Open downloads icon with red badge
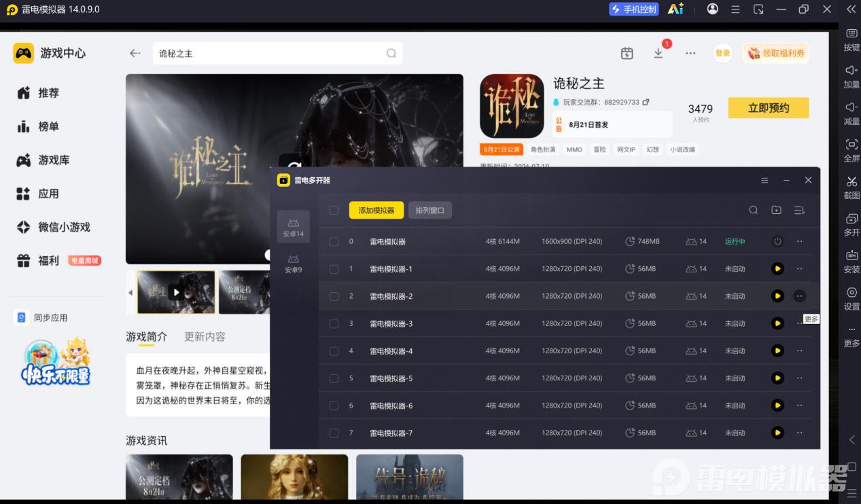Viewport: 861px width, 504px height. click(x=658, y=53)
